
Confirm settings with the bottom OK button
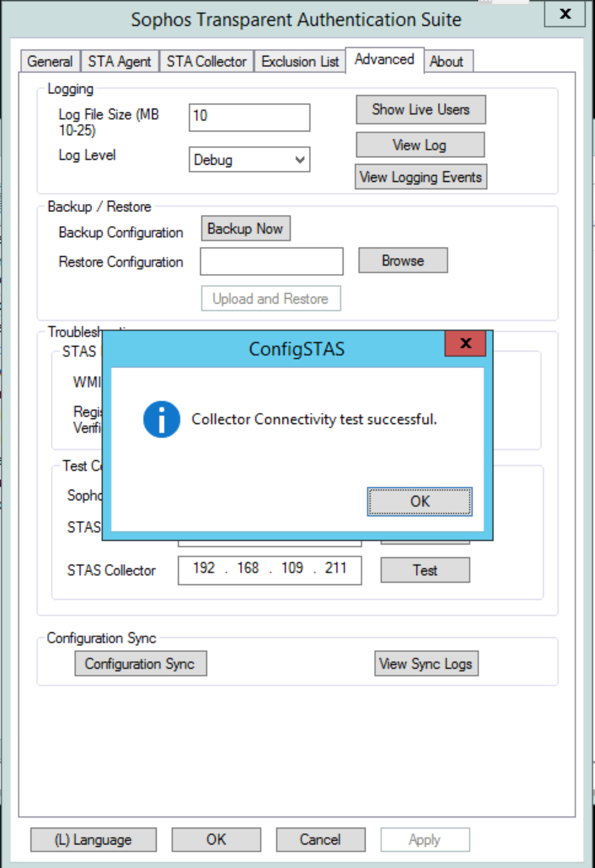[216, 840]
